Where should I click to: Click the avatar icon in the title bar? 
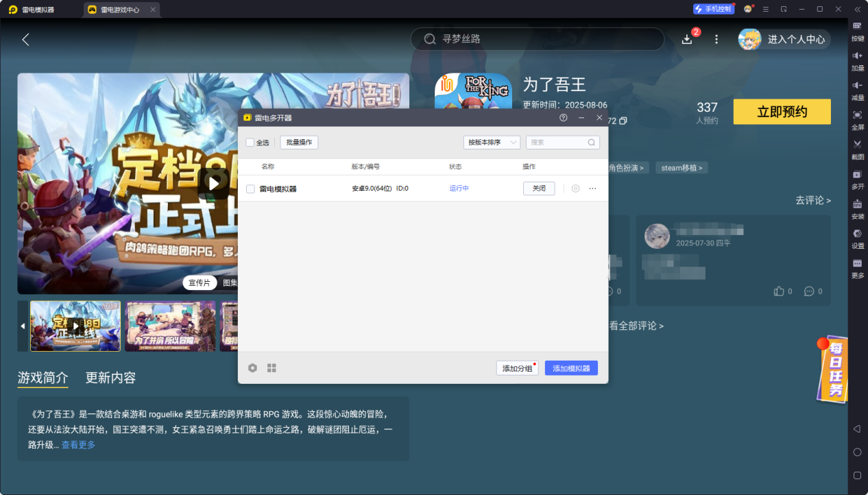tap(748, 9)
